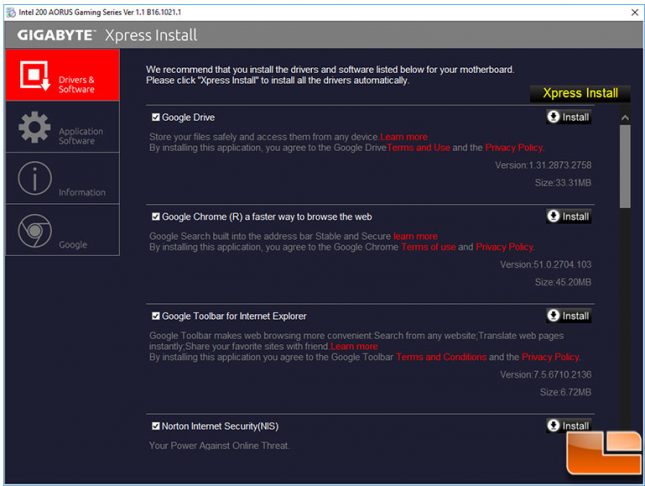Viewport: 645px width, 486px height.
Task: Open Google Chrome learn more link
Action: point(415,236)
